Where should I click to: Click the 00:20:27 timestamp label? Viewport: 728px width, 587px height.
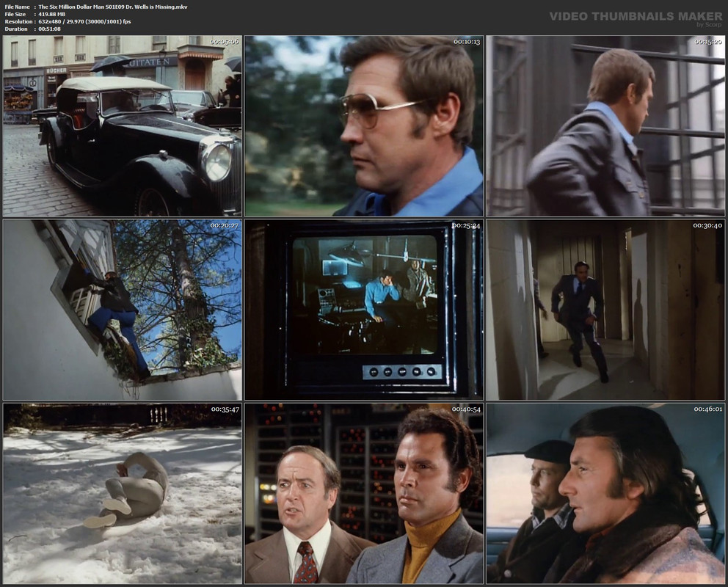(x=225, y=225)
